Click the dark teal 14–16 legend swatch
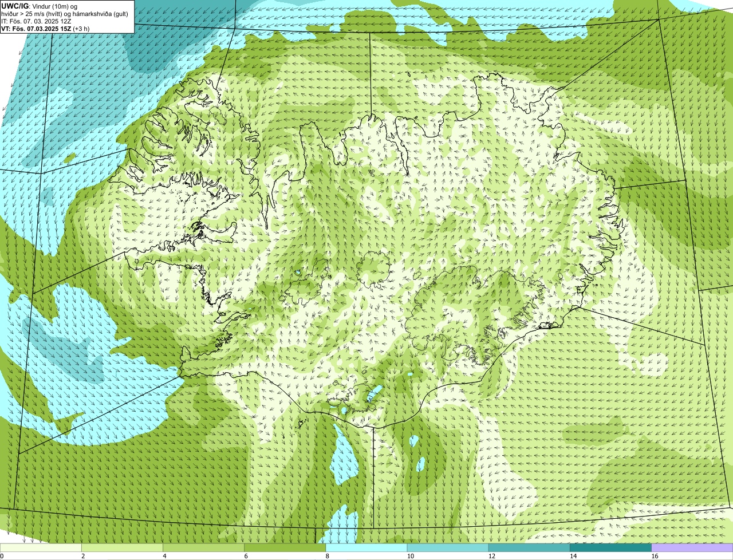 click(610, 548)
